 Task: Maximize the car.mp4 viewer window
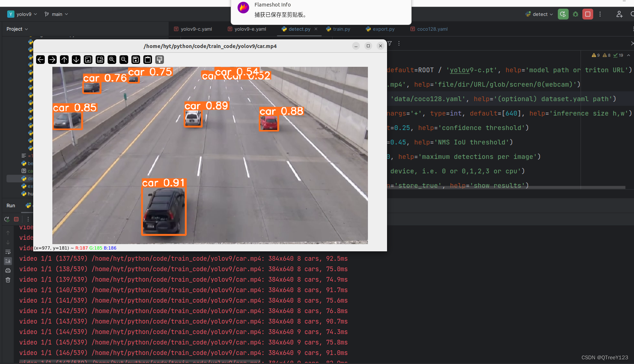coord(368,46)
